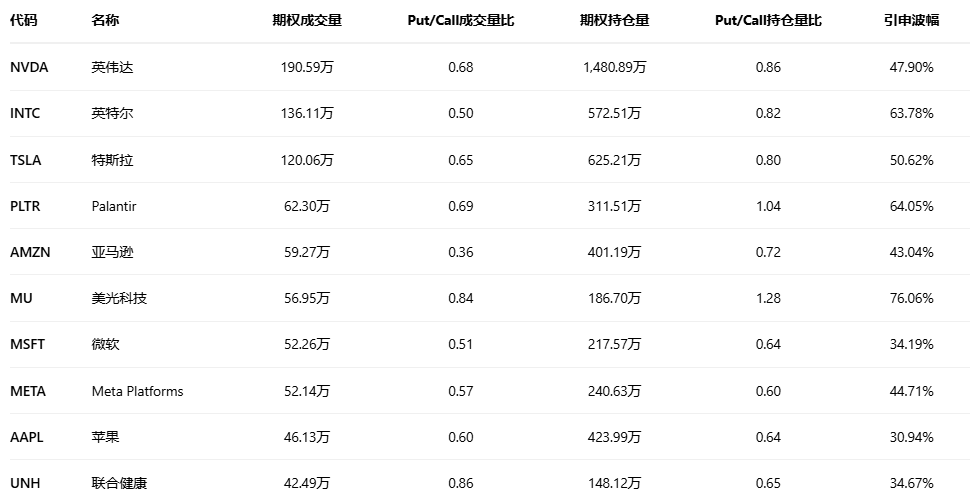Click the 代码 column header
Screen dimensions: 975x504
[x=24, y=20]
